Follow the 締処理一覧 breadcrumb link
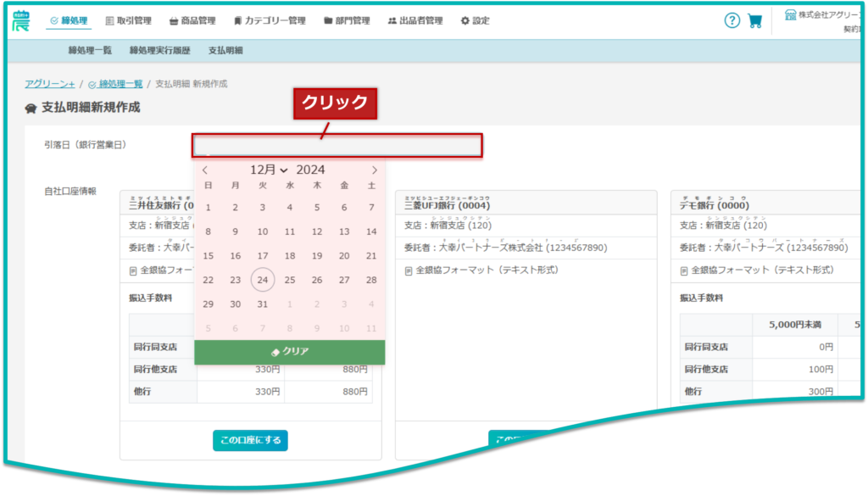Image resolution: width=868 pixels, height=496 pixels. coord(118,84)
